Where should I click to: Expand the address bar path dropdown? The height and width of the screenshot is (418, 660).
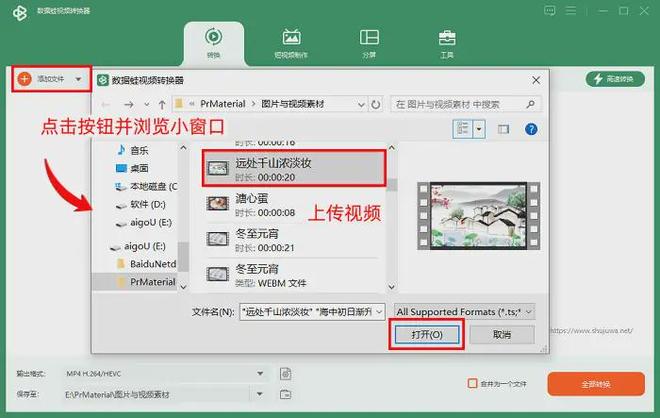361,104
